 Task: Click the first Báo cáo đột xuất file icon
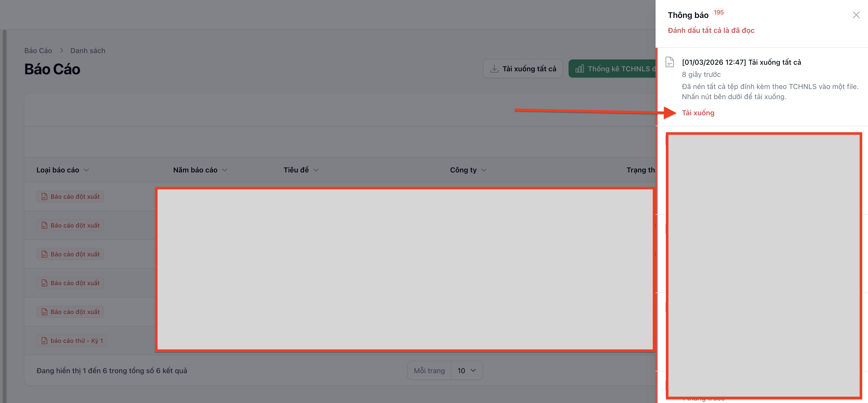(44, 196)
